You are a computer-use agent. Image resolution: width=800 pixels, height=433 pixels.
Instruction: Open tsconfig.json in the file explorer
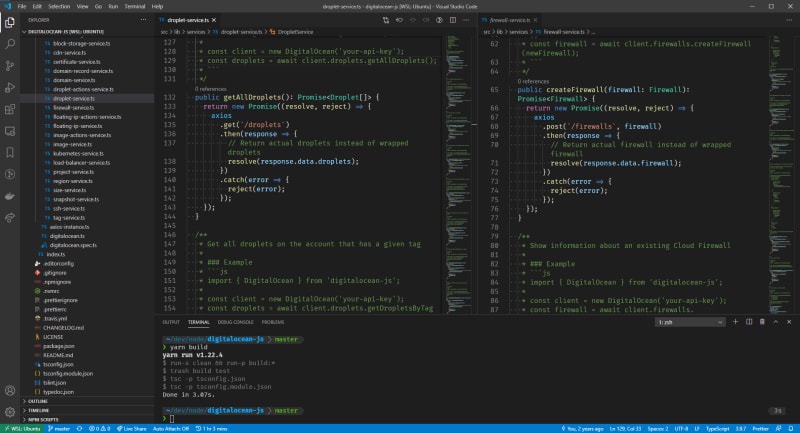[x=58, y=365]
